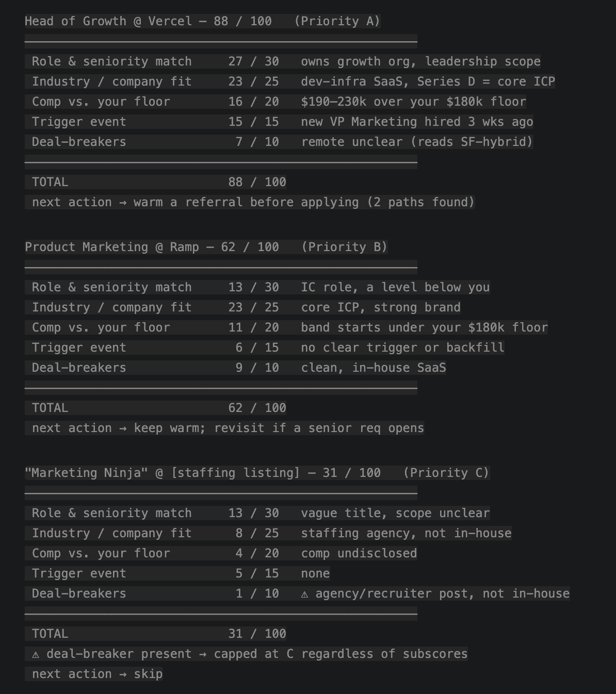Click the warning icon beside agency/recruiter post

304,594
